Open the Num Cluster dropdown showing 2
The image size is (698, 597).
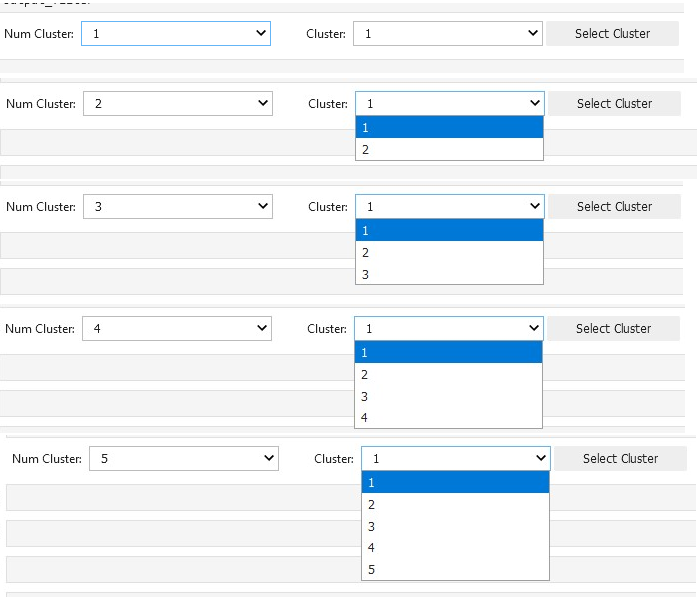[178, 104]
